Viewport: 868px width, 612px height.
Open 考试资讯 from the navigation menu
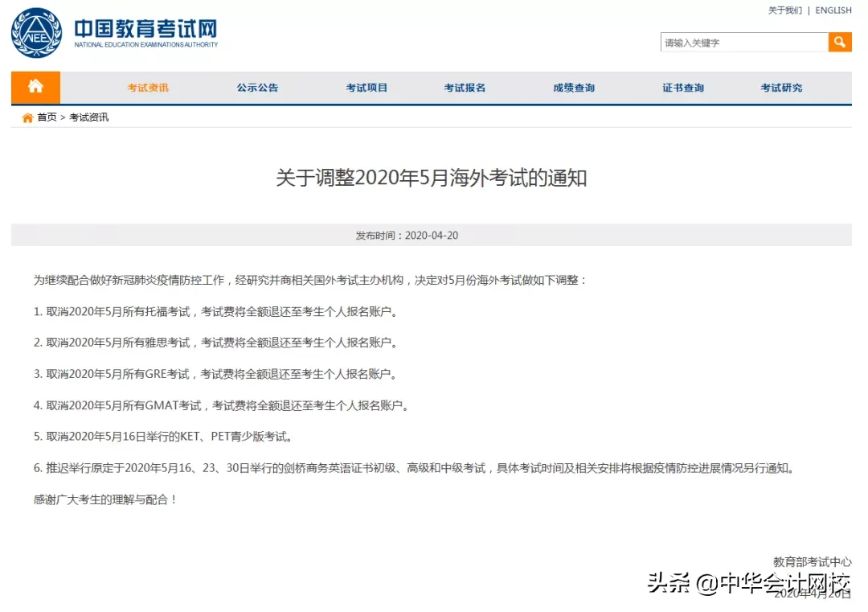[x=147, y=88]
